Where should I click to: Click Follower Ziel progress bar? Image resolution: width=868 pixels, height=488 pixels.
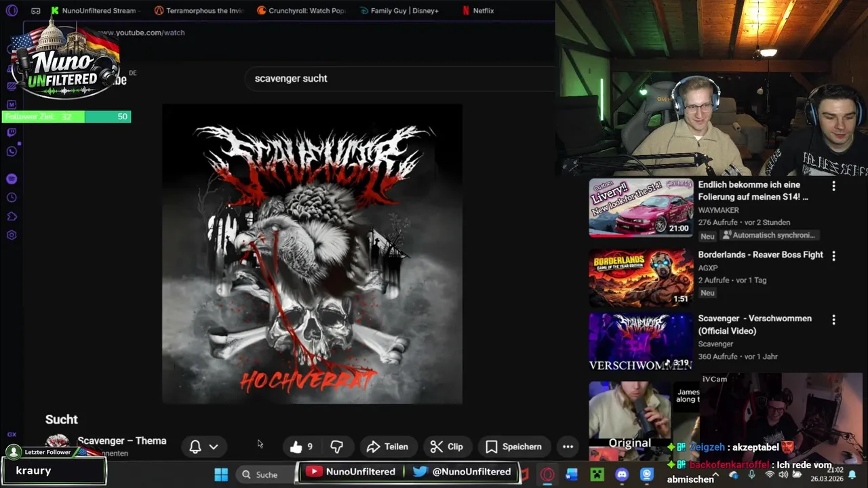pyautogui.click(x=66, y=117)
